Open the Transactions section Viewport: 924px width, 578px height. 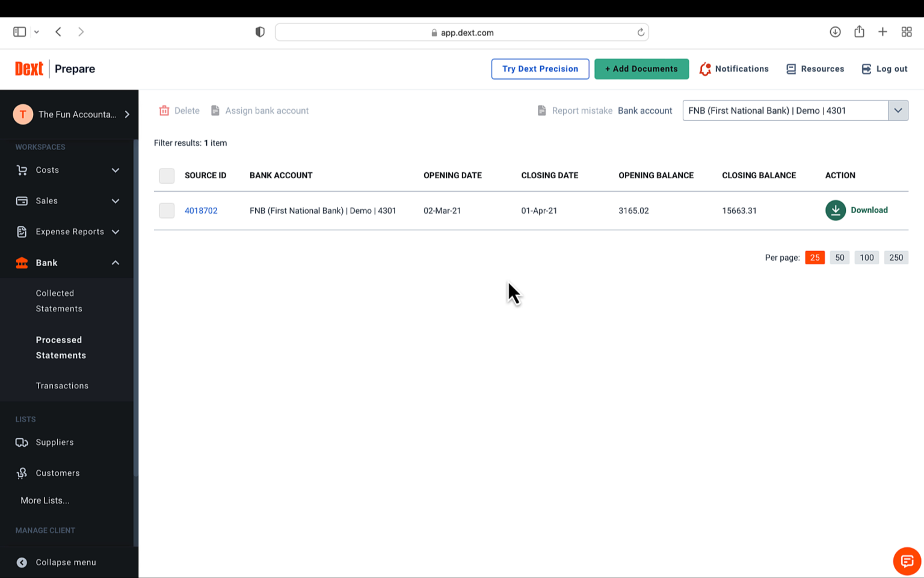coord(62,385)
